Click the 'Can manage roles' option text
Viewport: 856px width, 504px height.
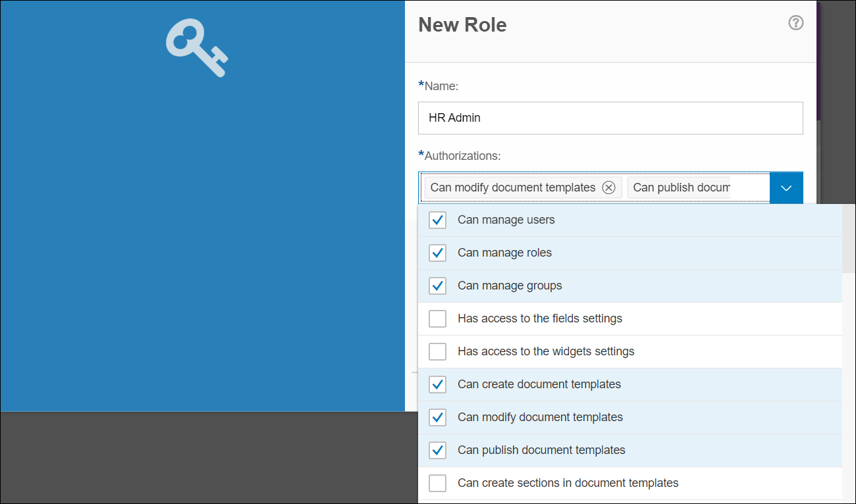(504, 253)
